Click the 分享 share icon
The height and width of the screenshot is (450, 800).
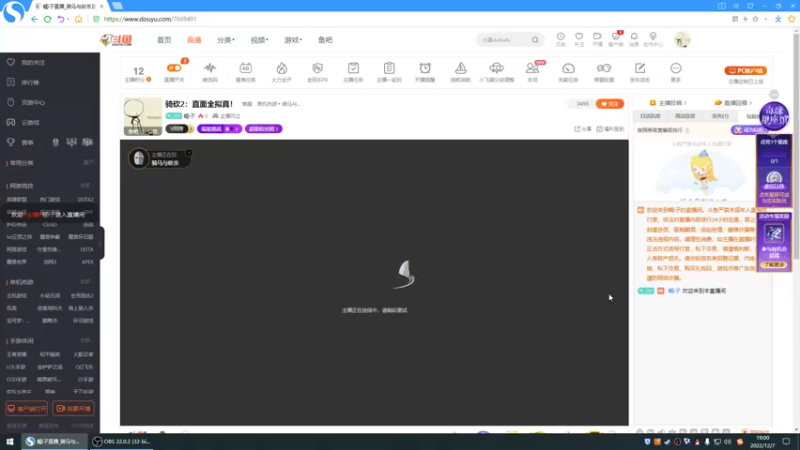coord(583,129)
